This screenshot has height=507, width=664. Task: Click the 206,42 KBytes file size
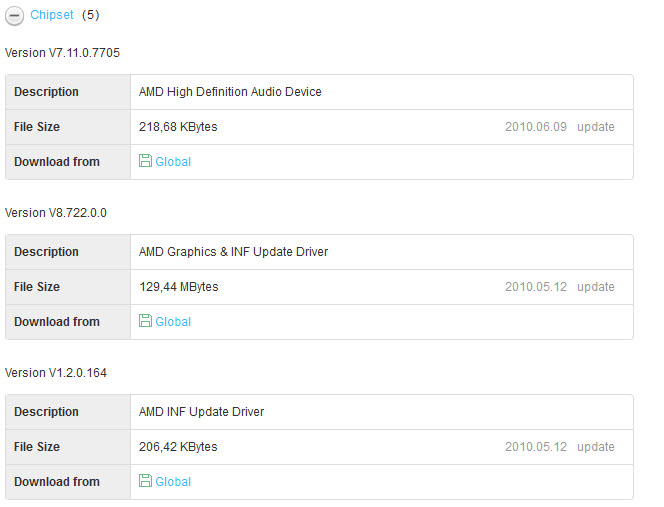pos(178,447)
